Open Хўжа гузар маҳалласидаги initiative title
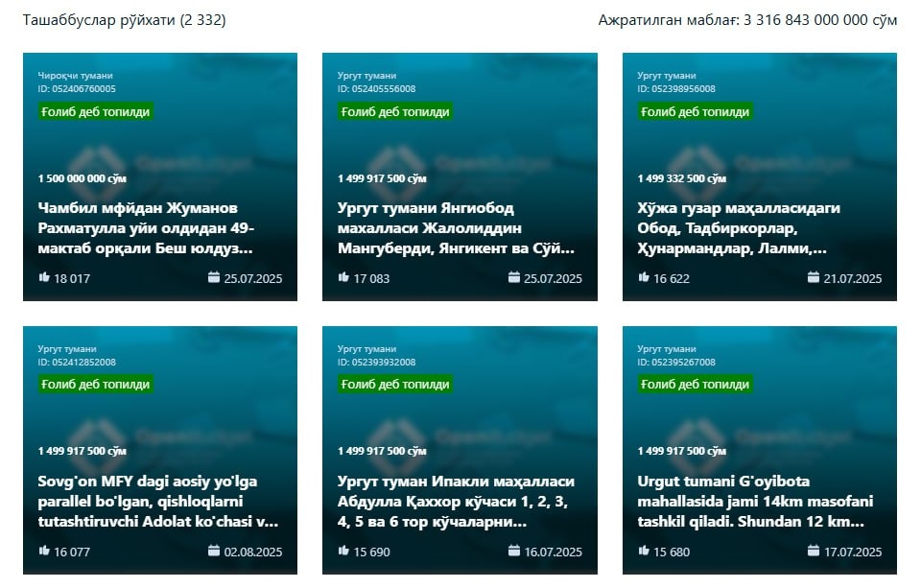This screenshot has height=588, width=921. pos(739,228)
